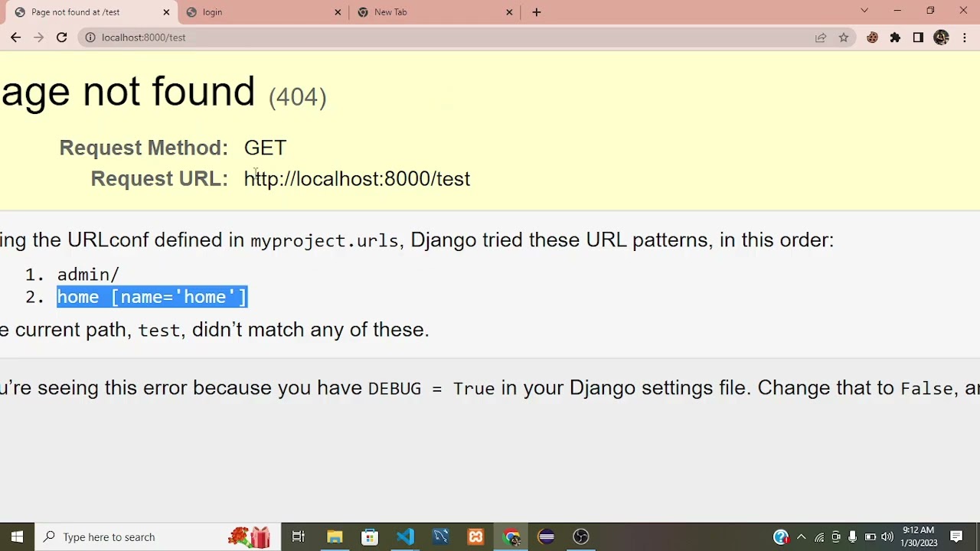This screenshot has height=551, width=980.
Task: Open OBS Studio from taskbar
Action: click(x=581, y=536)
